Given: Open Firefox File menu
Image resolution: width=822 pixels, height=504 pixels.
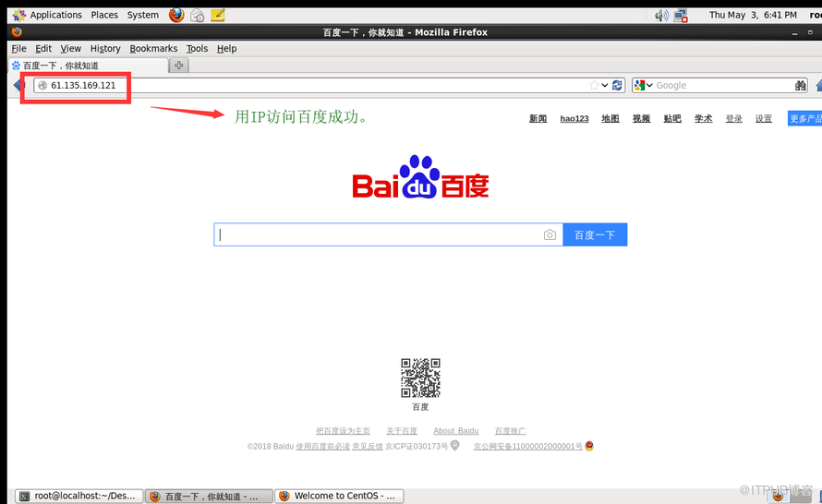Looking at the screenshot, I should pyautogui.click(x=18, y=48).
